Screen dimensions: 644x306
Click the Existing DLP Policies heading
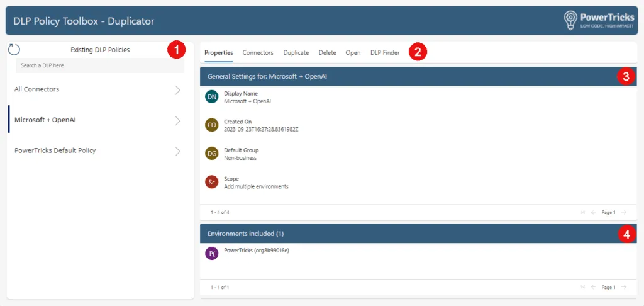pyautogui.click(x=100, y=50)
